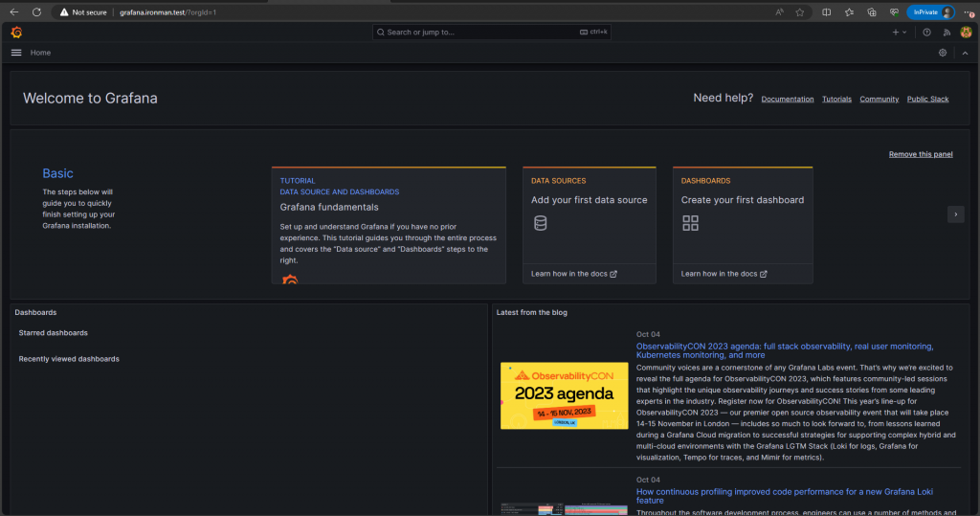
Task: Click the Not secure warning icon
Action: point(64,11)
